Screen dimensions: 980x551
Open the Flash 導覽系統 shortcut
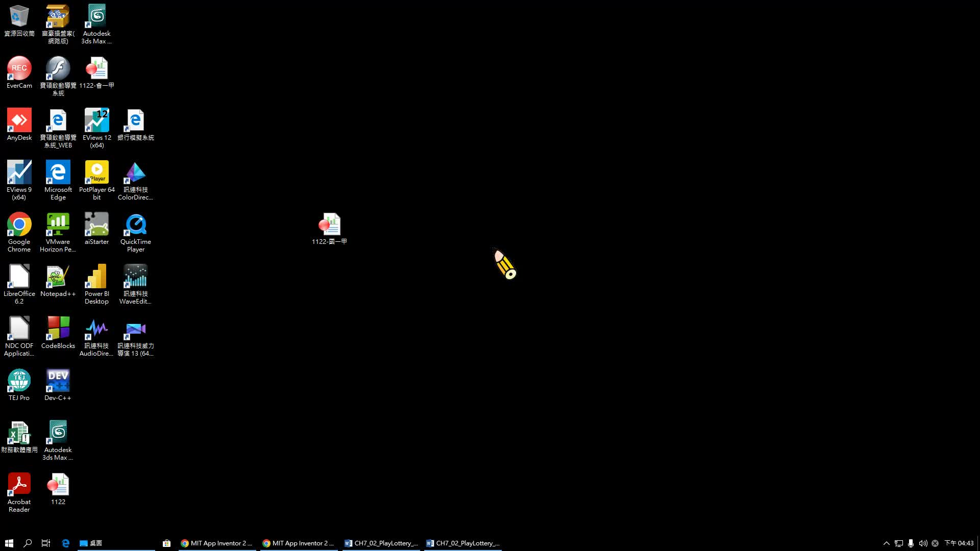tap(58, 76)
